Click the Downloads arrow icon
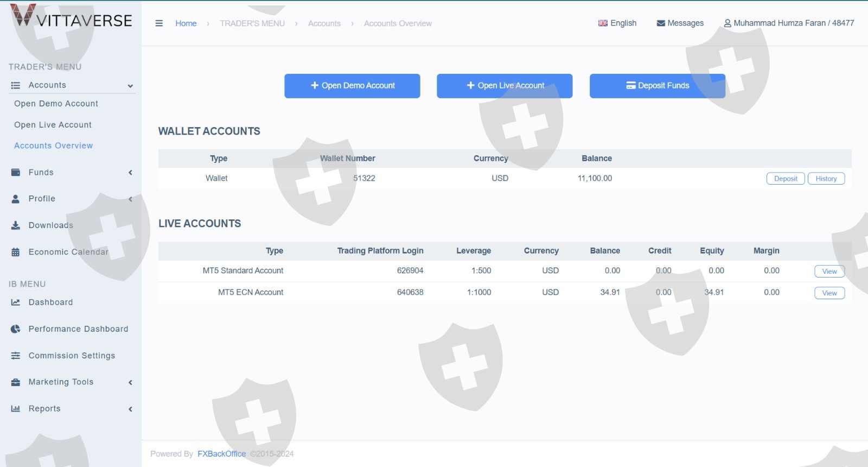868x467 pixels. coord(16,225)
